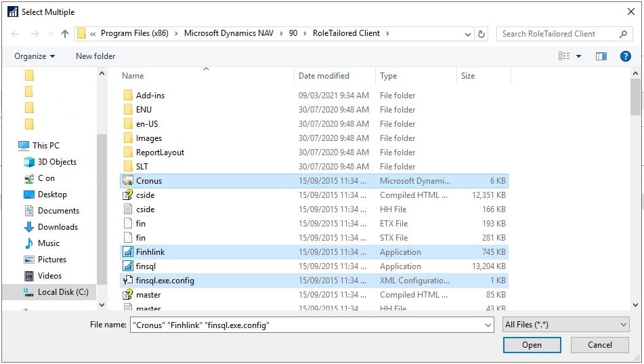Expand the File name dropdown arrow
This screenshot has width=644, height=364.
pyautogui.click(x=488, y=325)
